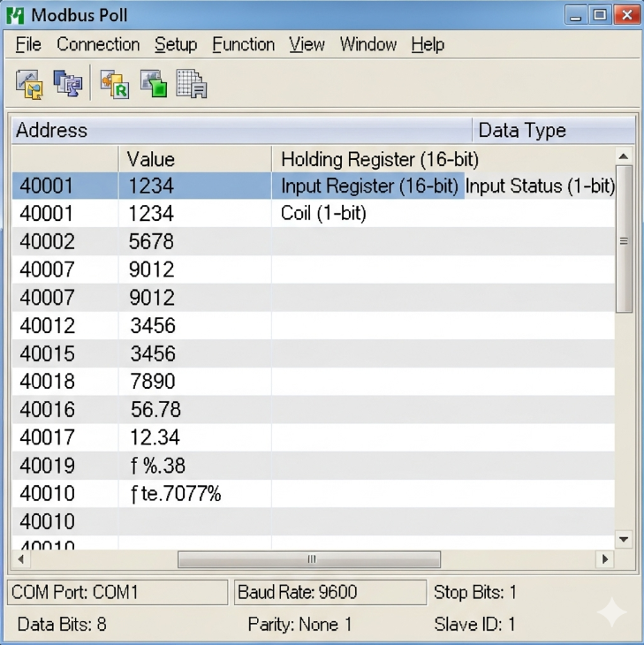Select Holding Register (16-bit) data type

pyautogui.click(x=380, y=160)
